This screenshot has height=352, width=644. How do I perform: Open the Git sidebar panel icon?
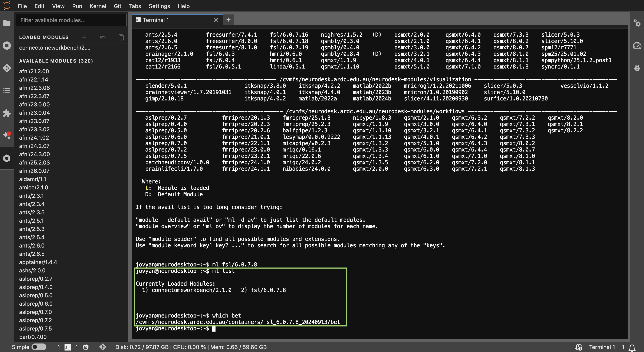coord(7,68)
